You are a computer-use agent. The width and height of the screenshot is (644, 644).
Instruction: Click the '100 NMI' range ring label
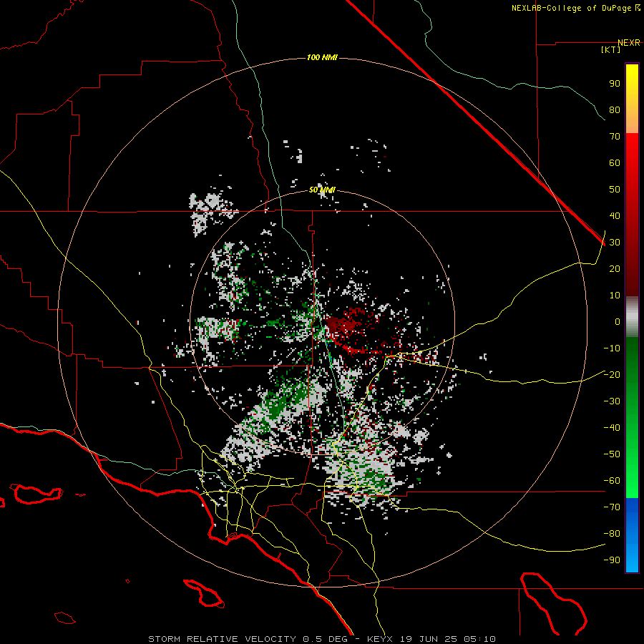(322, 57)
